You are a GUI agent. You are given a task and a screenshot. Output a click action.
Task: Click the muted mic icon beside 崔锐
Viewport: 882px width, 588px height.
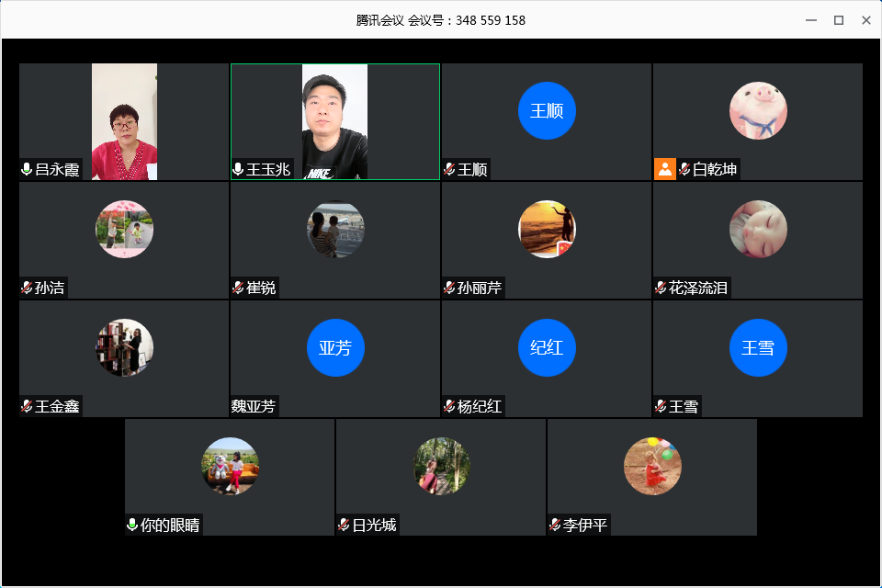click(x=238, y=288)
